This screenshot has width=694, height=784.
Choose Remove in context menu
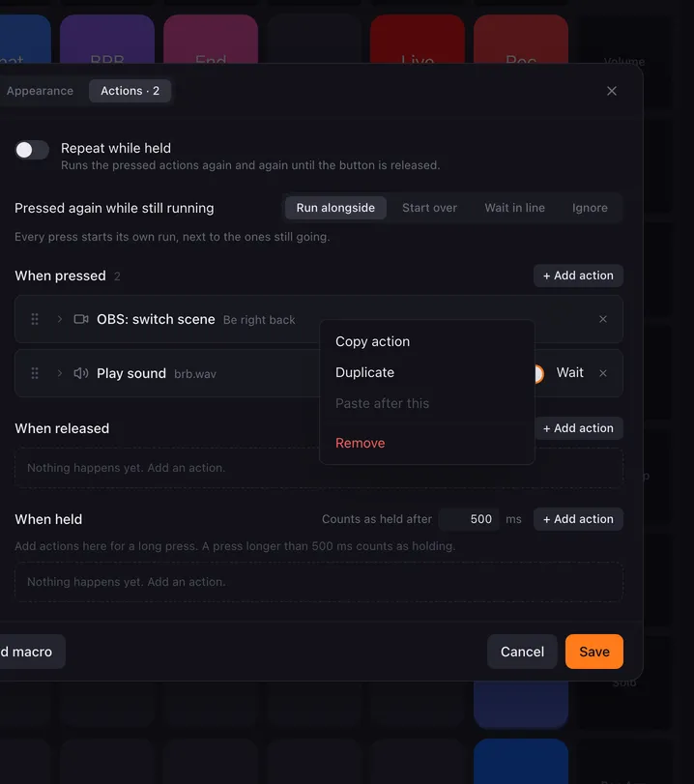427,443
